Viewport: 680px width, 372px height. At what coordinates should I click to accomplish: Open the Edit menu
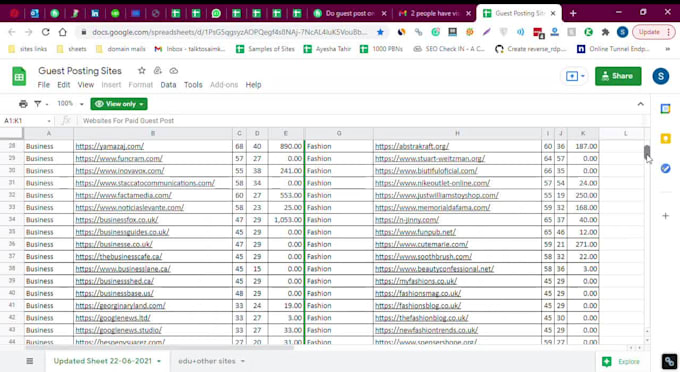tap(63, 85)
